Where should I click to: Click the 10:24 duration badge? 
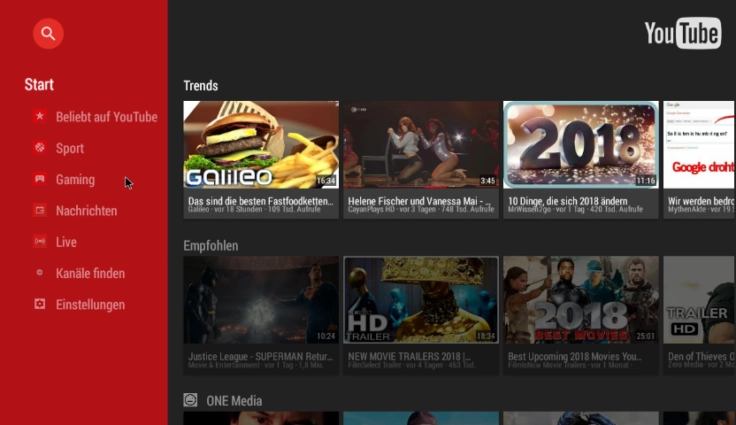pos(326,336)
